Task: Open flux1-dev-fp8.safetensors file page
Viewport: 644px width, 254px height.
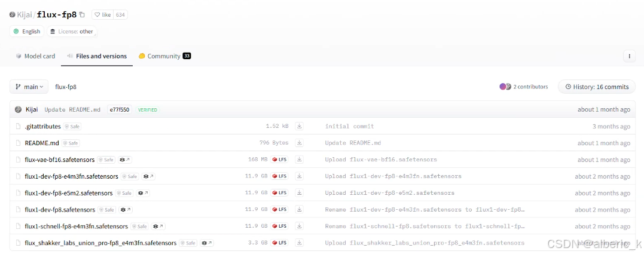Action: tap(60, 210)
